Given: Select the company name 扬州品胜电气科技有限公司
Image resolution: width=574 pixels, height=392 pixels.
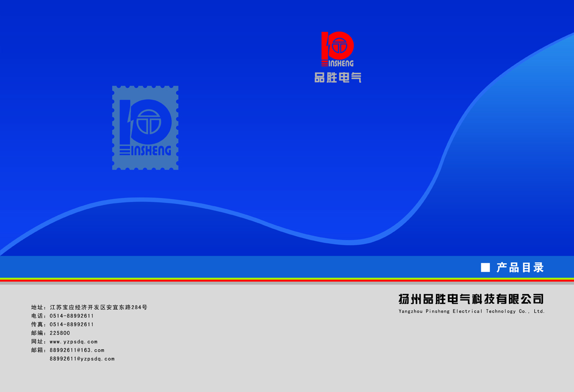Looking at the screenshot, I should coord(471,299).
